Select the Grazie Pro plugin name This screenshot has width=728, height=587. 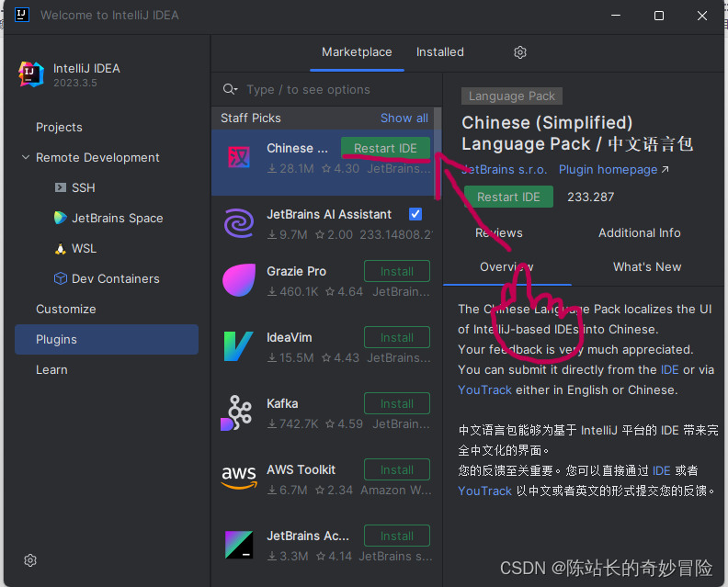click(296, 272)
